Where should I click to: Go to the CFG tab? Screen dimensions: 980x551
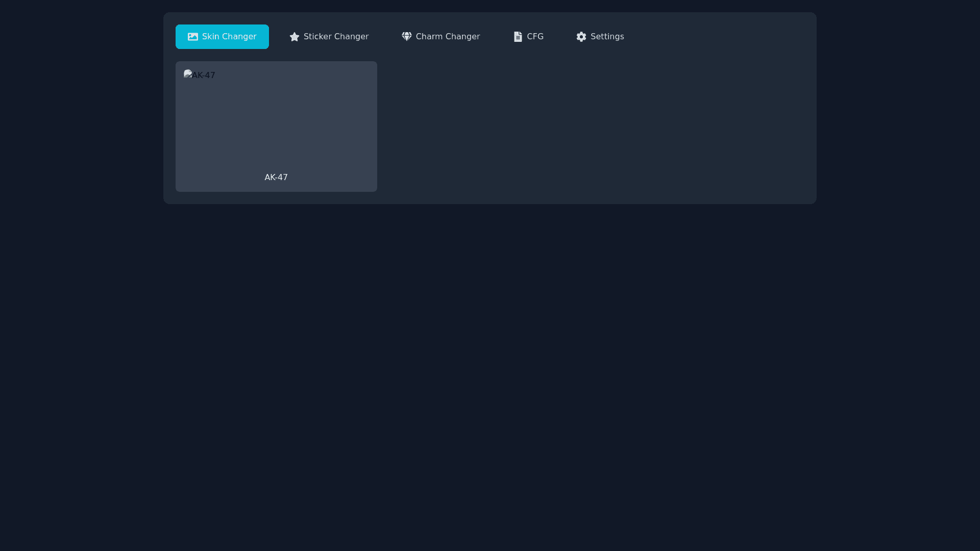pos(528,37)
